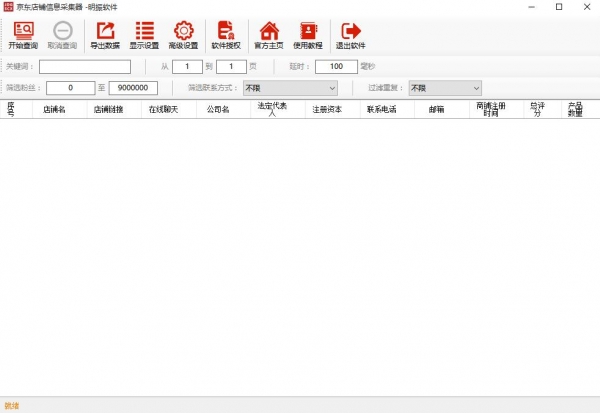The image size is (600, 413).
Task: Click the app logo in title bar
Action: [8, 7]
